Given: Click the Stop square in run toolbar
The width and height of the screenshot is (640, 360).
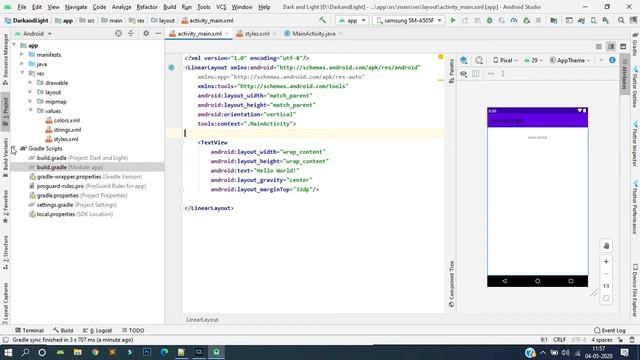Looking at the screenshot, I should point(538,20).
